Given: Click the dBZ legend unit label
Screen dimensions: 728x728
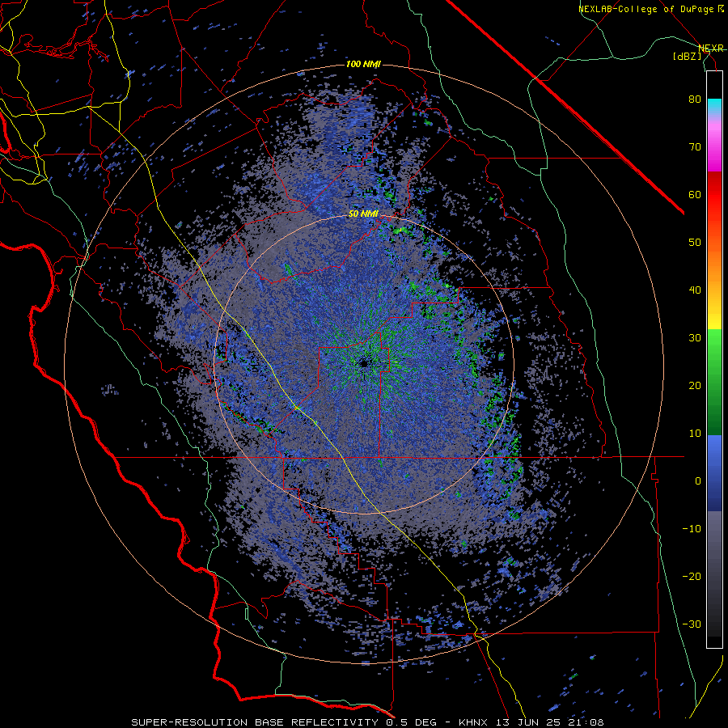Looking at the screenshot, I should [687, 56].
